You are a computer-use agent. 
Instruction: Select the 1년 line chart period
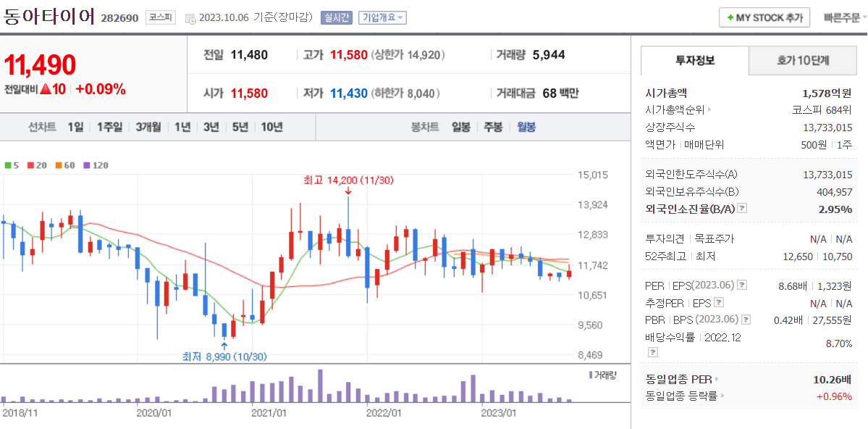[182, 127]
